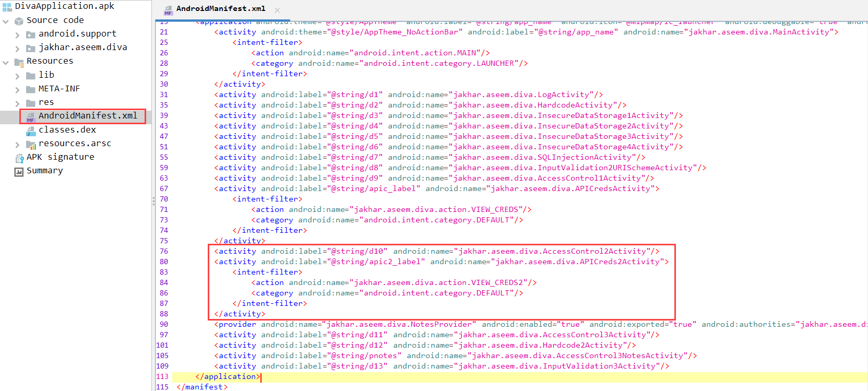Click the Summary icon in tree
Viewport: 868px width, 391px height.
tap(19, 172)
